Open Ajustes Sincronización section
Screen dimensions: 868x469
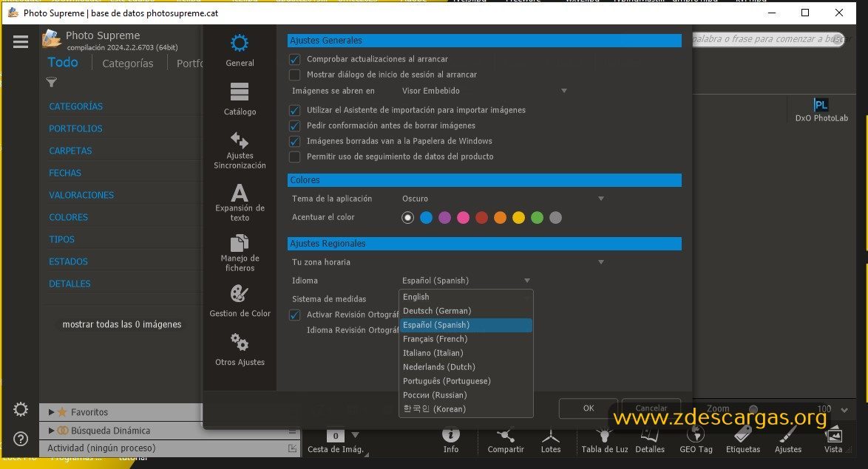coord(240,151)
